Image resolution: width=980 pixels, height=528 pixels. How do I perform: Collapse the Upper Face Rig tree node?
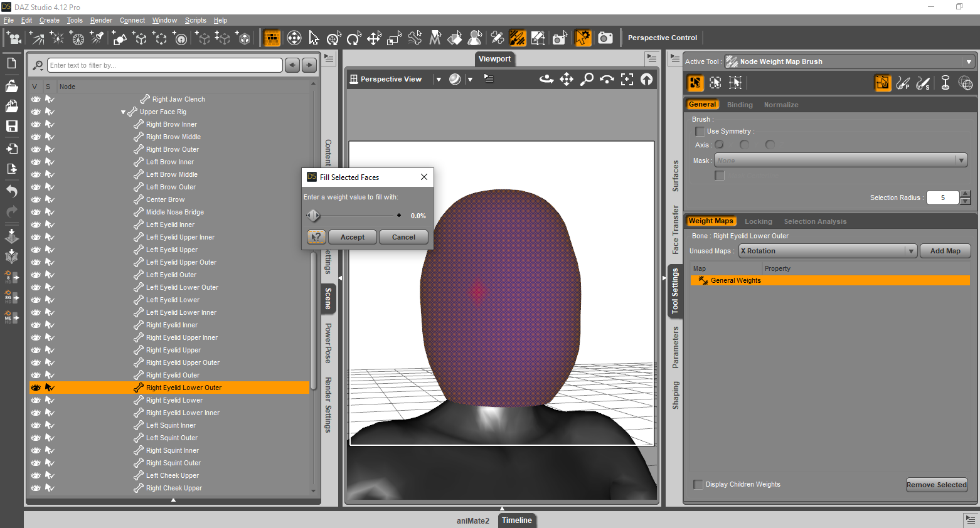coord(123,112)
